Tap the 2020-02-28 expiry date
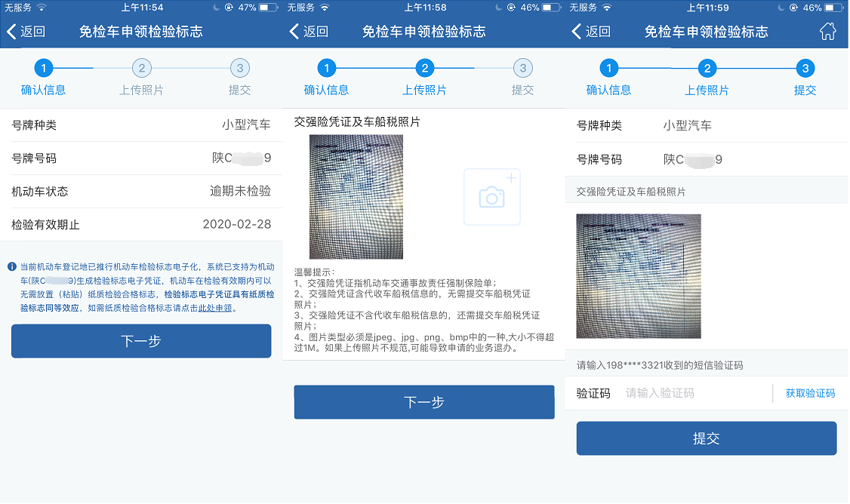Image resolution: width=850 pixels, height=504 pixels. tap(237, 224)
